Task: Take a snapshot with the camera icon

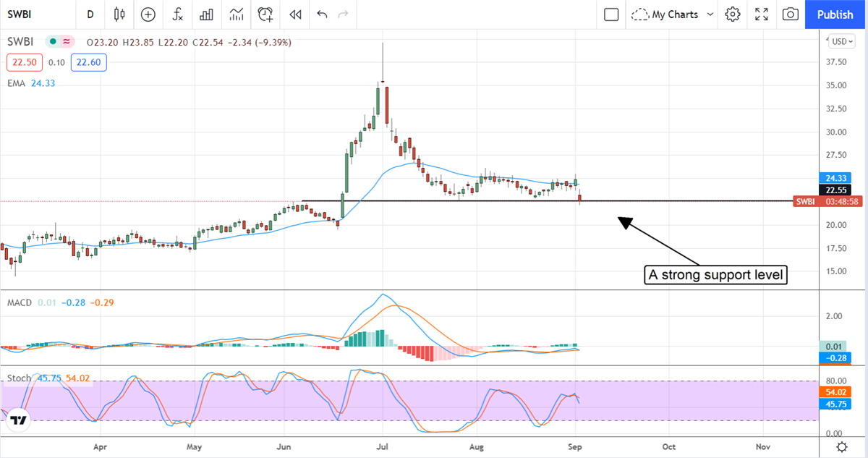Action: (791, 14)
